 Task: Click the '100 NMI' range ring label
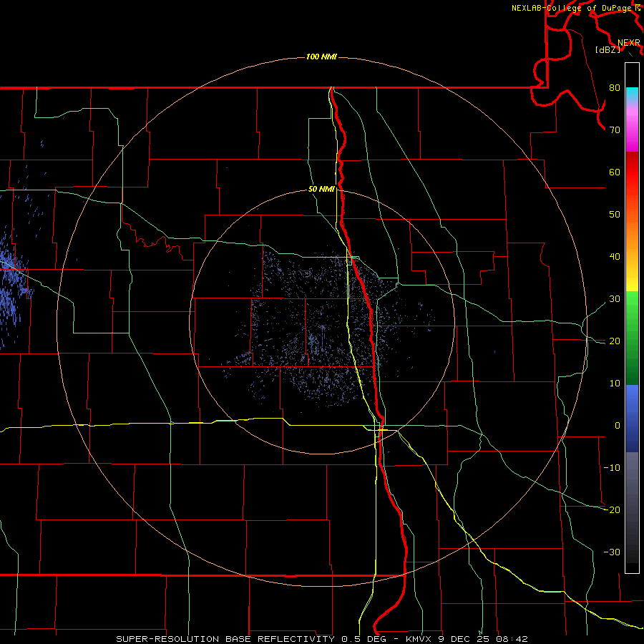click(321, 57)
